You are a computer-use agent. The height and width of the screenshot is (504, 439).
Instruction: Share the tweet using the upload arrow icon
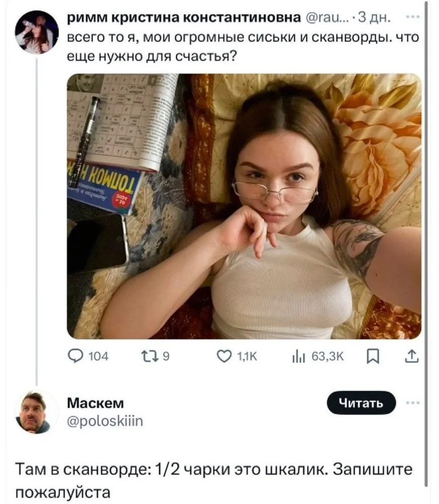[412, 357]
